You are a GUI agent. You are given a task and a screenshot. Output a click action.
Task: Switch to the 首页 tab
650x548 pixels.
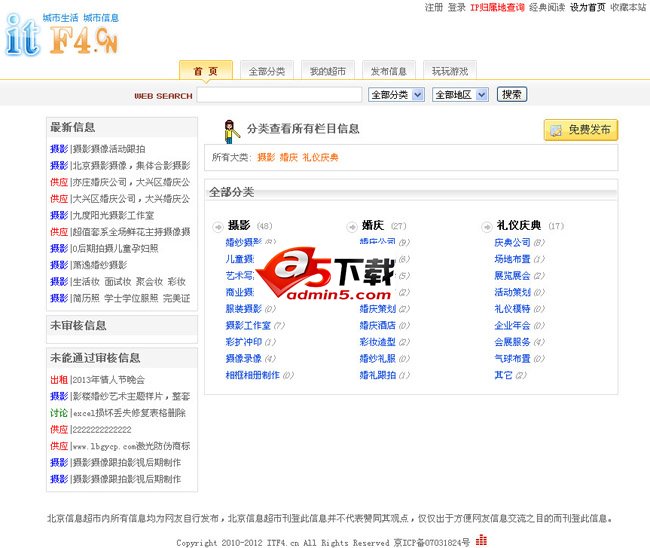pyautogui.click(x=206, y=71)
